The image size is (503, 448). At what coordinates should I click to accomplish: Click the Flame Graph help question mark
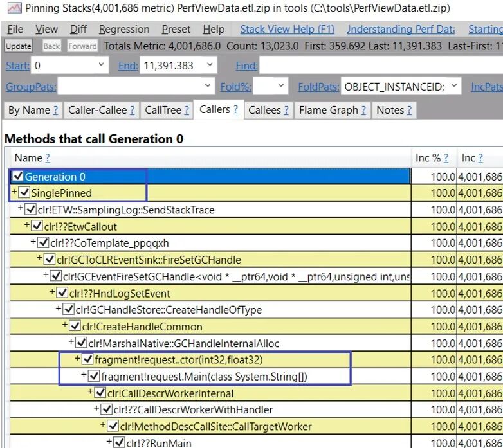coord(363,111)
